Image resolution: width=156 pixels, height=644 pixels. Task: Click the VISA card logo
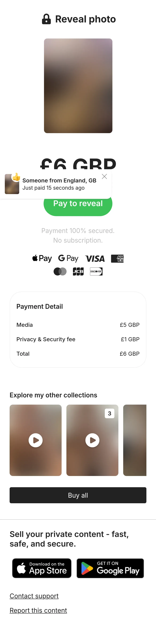(95, 259)
